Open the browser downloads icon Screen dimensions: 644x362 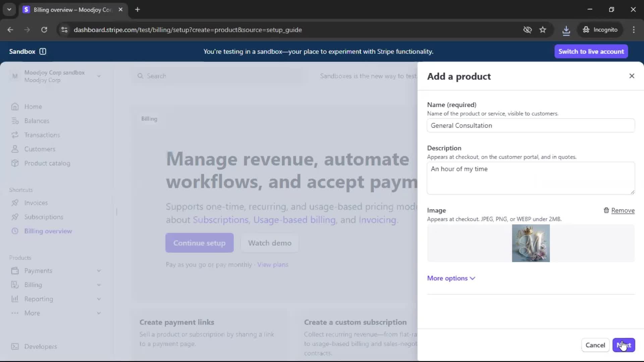click(x=566, y=30)
